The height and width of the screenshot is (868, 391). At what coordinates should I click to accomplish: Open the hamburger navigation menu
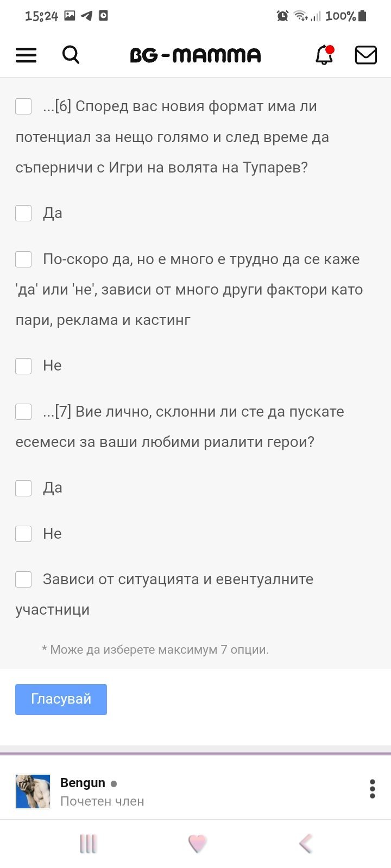tap(26, 55)
